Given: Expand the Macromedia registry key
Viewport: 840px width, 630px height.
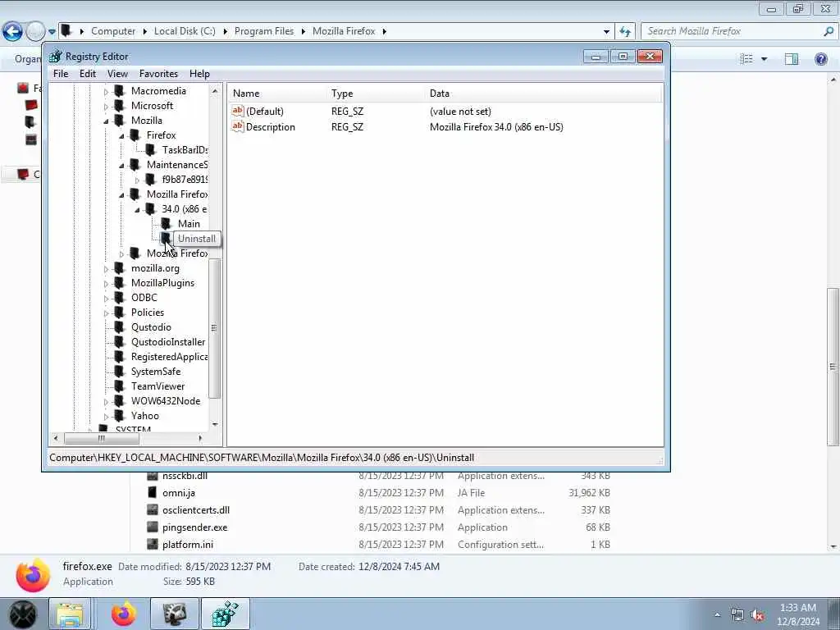Looking at the screenshot, I should tap(106, 92).
